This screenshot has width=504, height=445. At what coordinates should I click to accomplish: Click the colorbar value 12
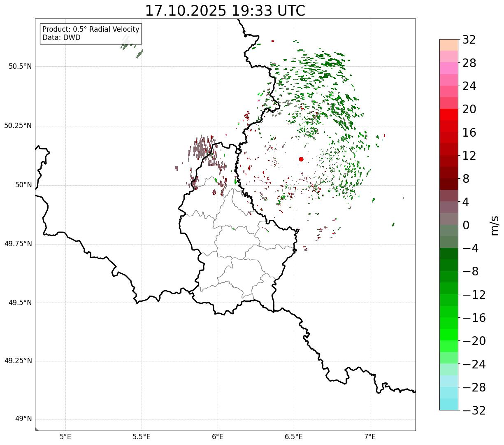coord(469,156)
